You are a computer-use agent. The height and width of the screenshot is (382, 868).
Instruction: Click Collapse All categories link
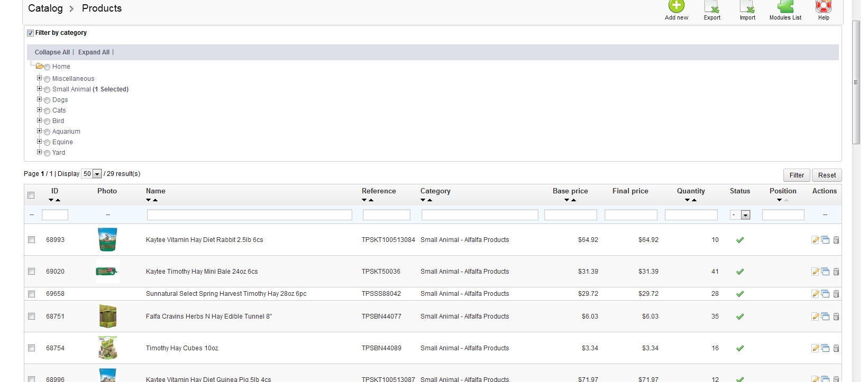tap(52, 52)
